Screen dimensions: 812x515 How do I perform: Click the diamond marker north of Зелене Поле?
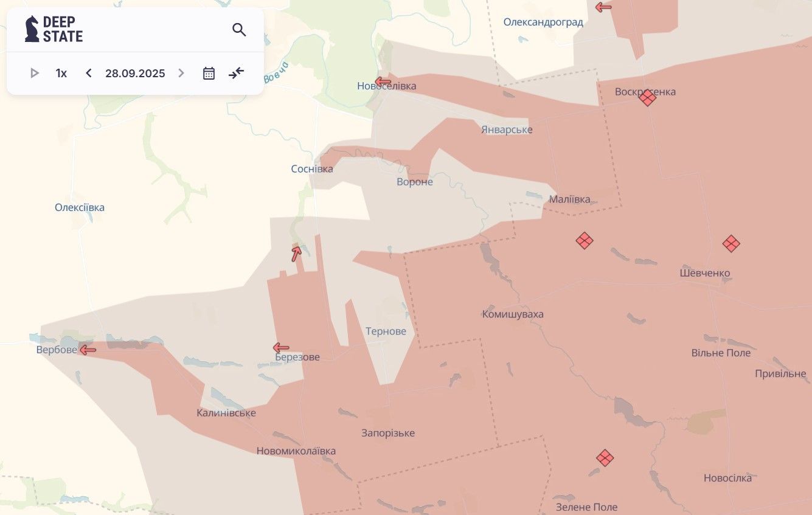605,458
